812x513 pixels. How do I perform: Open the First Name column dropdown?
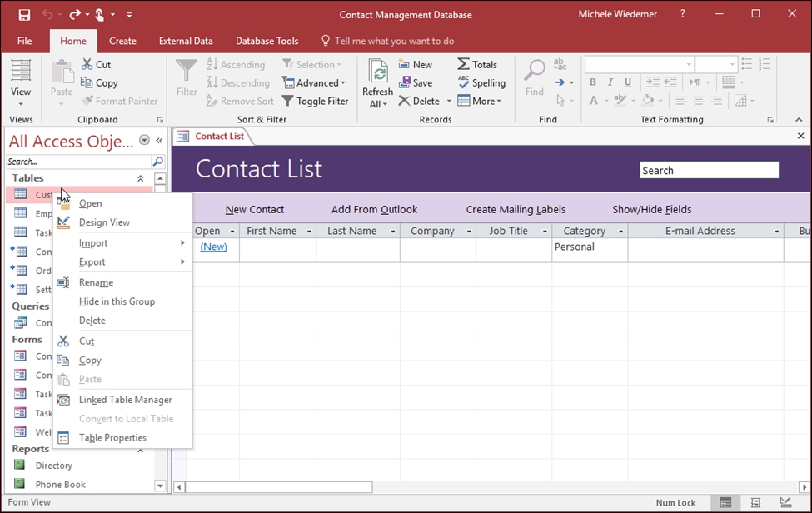pos(309,232)
